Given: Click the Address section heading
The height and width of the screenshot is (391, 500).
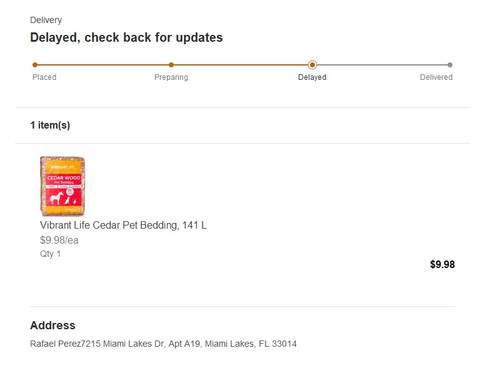Looking at the screenshot, I should [53, 325].
